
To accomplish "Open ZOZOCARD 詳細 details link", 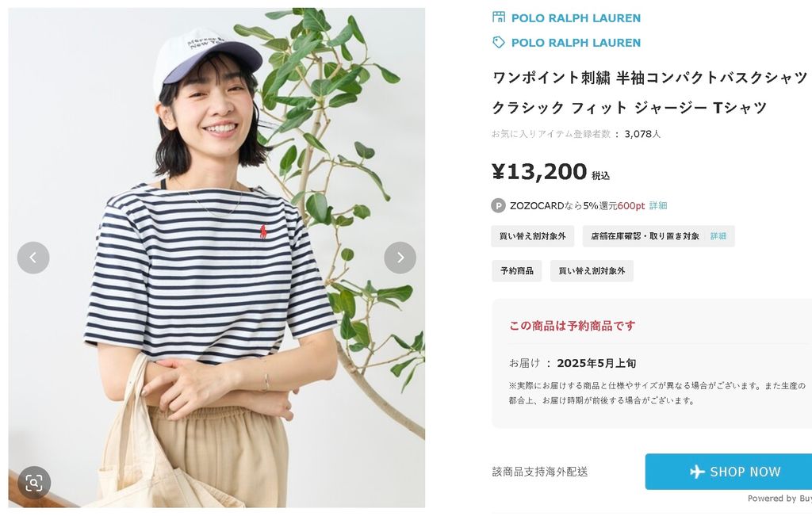I will 658,205.
